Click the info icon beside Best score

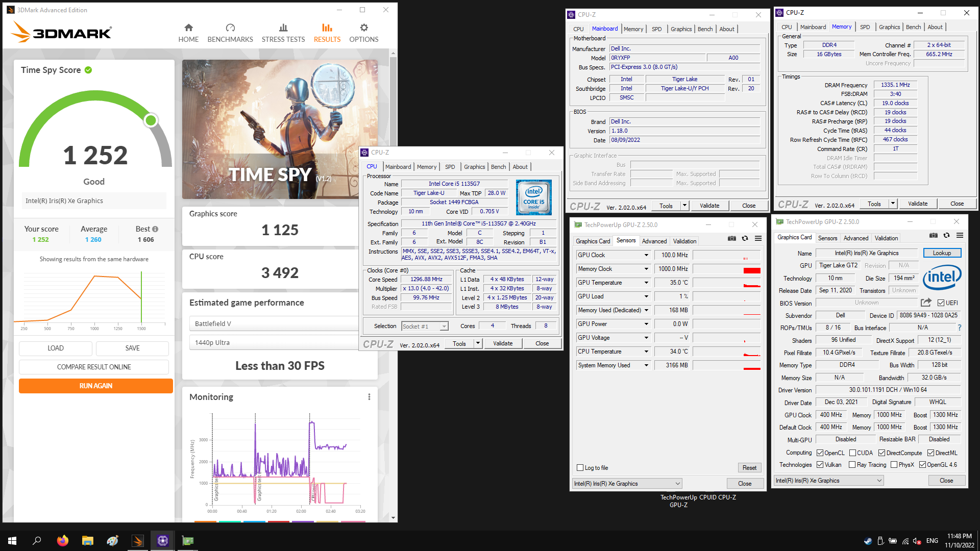[x=155, y=229]
